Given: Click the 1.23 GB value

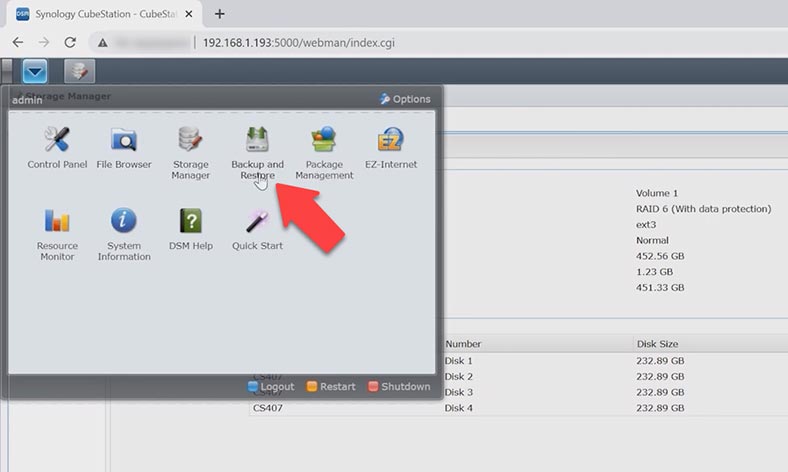Looking at the screenshot, I should point(654,271).
